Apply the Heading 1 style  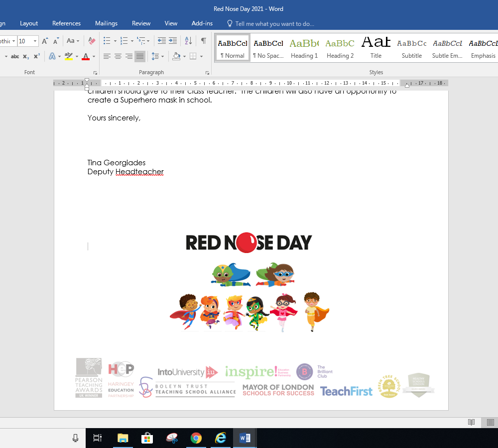coord(304,48)
